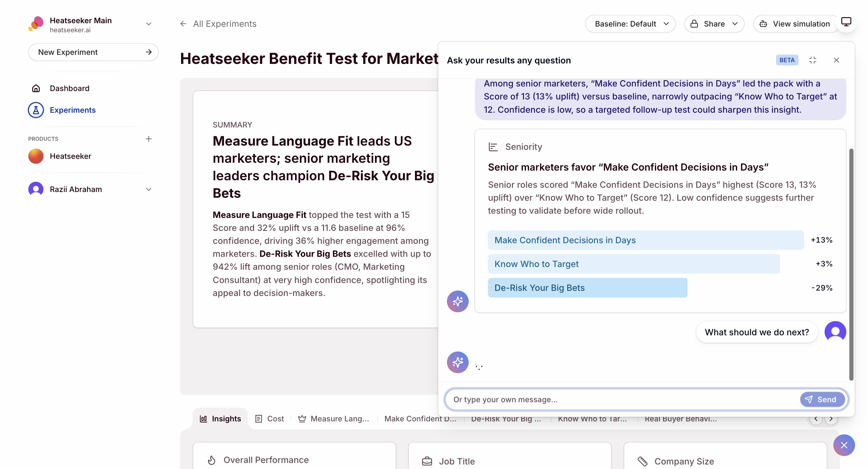The width and height of the screenshot is (868, 469).
Task: Click the Razii Abraham user avatar
Action: click(x=36, y=189)
